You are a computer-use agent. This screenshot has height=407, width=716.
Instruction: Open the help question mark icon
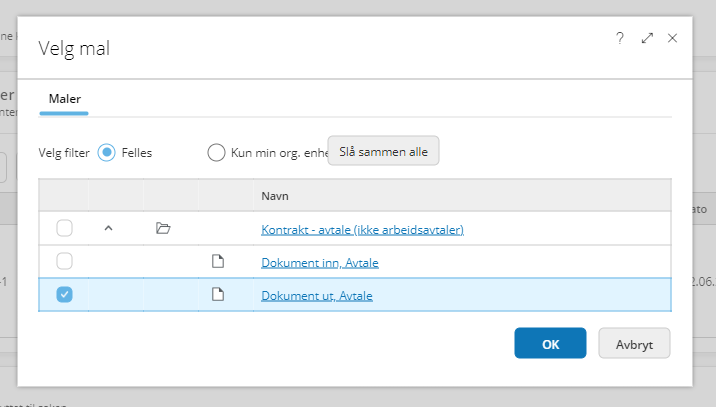[x=620, y=38]
